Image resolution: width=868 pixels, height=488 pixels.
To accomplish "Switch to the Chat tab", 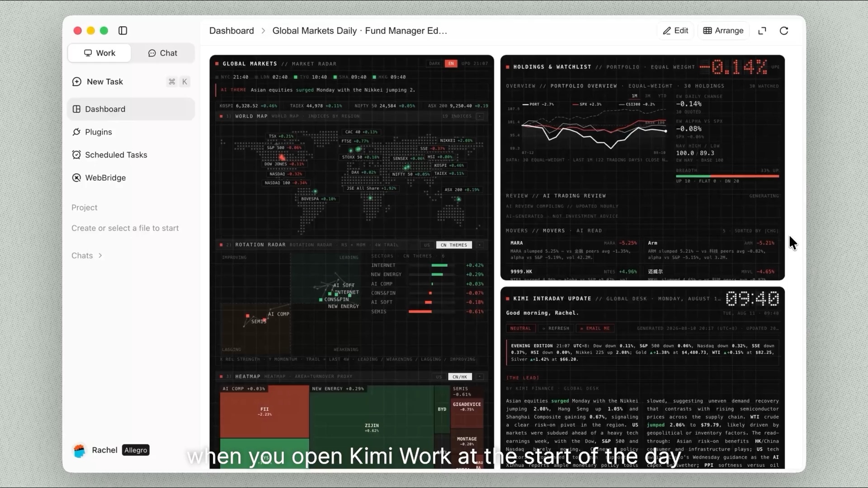I will (163, 53).
